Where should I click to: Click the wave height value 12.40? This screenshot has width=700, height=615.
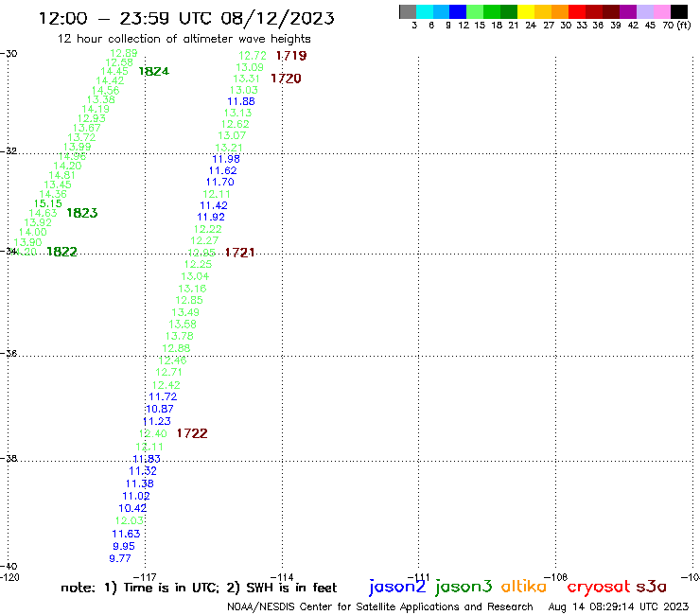coord(152,433)
